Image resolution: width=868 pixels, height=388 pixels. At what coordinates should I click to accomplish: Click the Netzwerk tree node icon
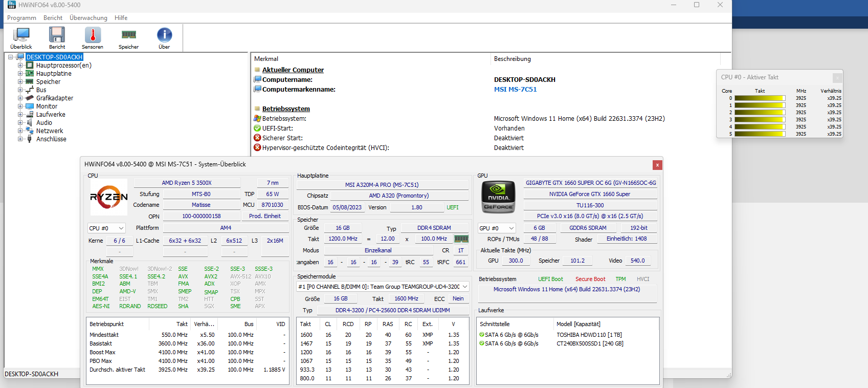tap(30, 131)
